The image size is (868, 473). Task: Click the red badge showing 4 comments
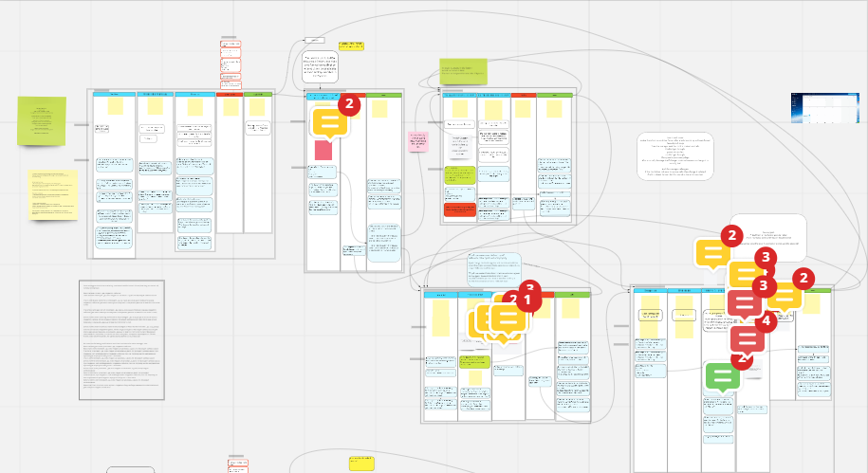coord(766,320)
